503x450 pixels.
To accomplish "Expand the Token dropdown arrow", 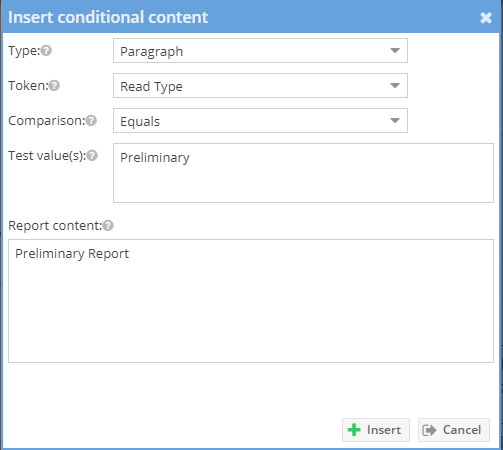I will 395,86.
